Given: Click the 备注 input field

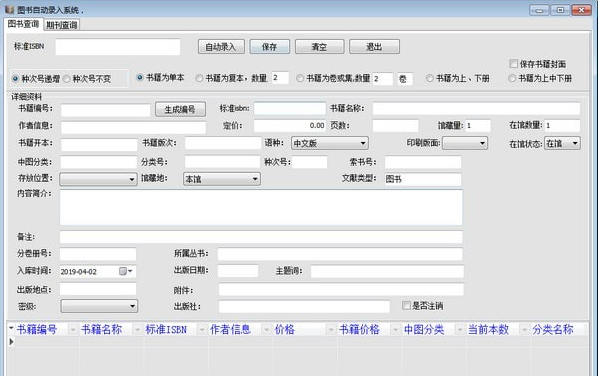Looking at the screenshot, I should pos(261,237).
